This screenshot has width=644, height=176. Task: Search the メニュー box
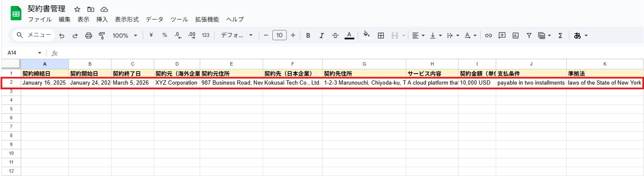pyautogui.click(x=33, y=35)
